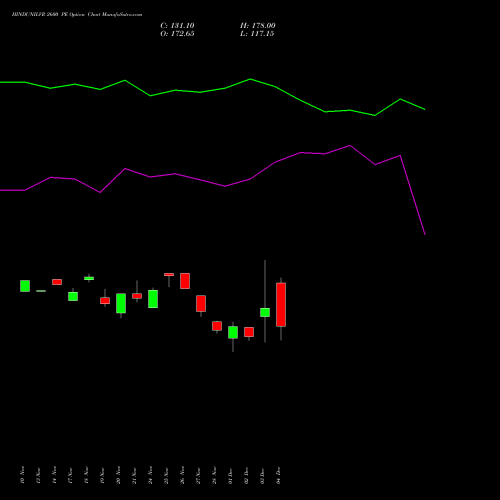Click the green 24 Nov candle
Image resolution: width=500 pixels, height=500 pixels.
point(153,299)
